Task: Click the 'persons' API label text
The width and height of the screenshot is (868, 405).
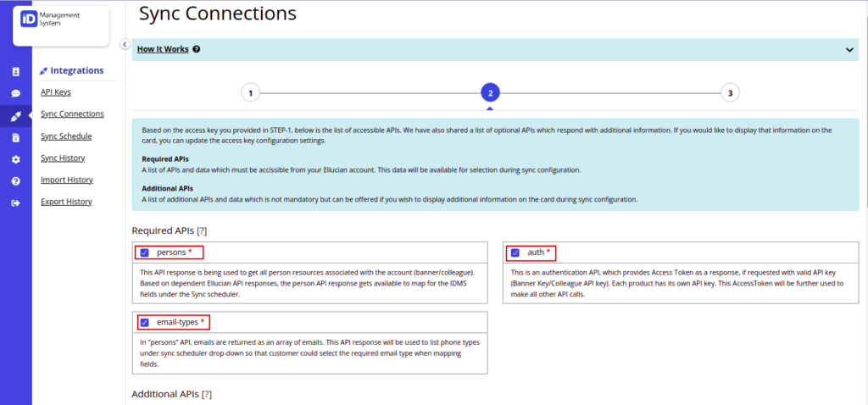Action: point(171,252)
